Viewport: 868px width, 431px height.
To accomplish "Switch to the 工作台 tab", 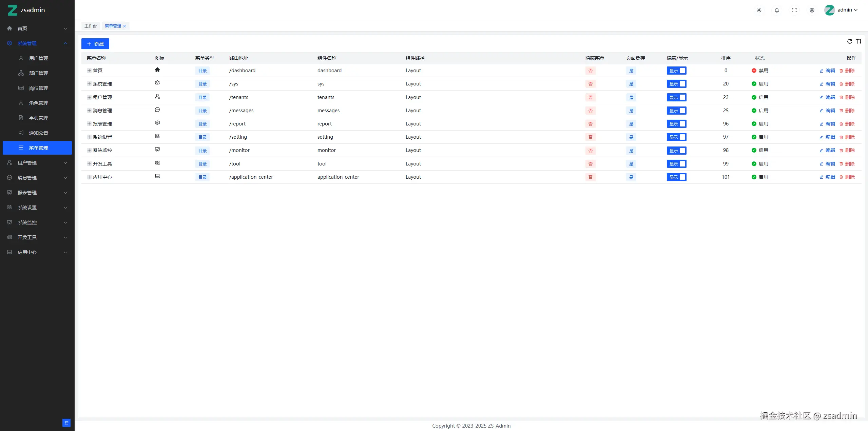I will tap(90, 26).
